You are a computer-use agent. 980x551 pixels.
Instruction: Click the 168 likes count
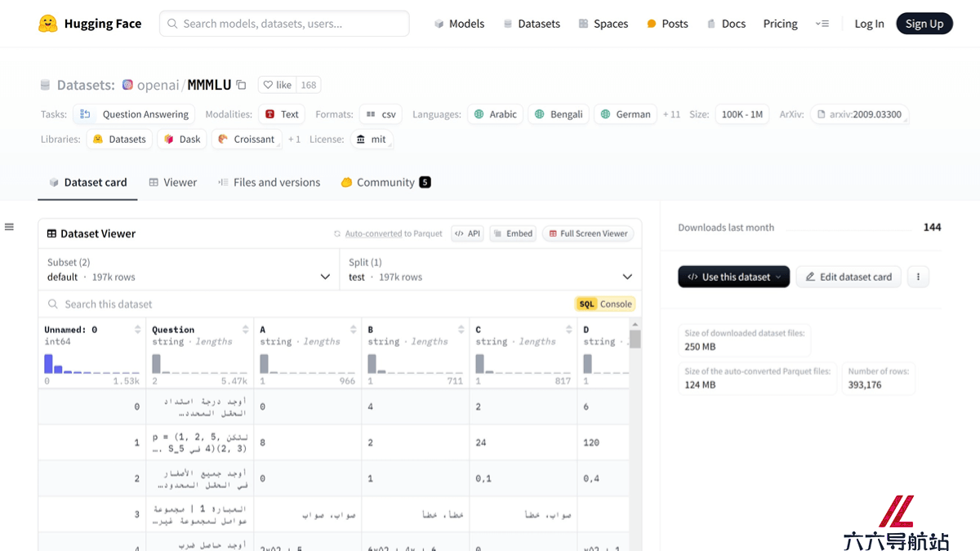coord(309,85)
